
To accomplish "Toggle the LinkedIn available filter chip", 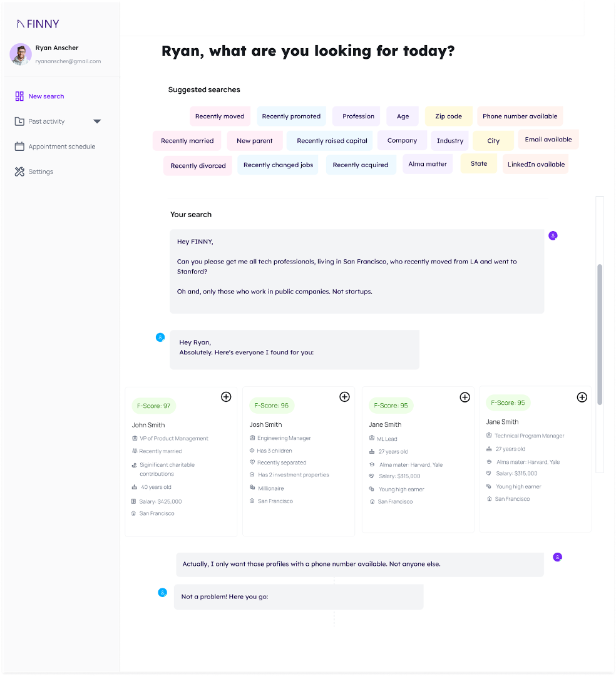I will (x=536, y=165).
